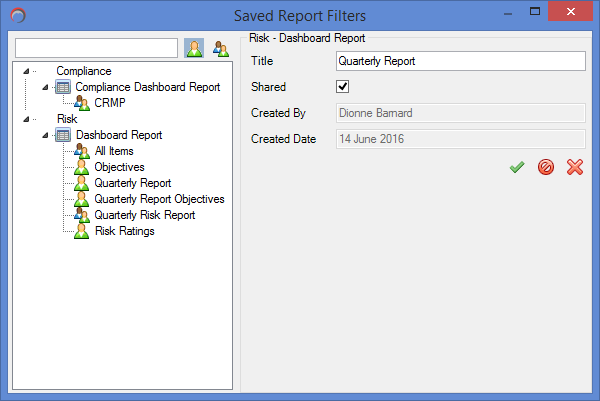The image size is (600, 401).
Task: Click the user icon beside Quarterly Report
Action: [82, 183]
